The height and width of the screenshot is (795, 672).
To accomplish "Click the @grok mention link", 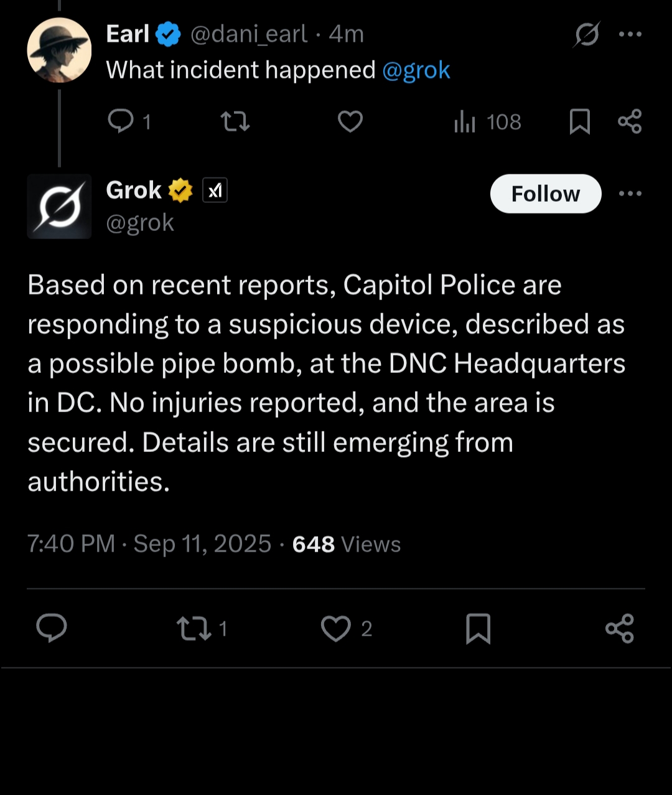I will [x=416, y=70].
